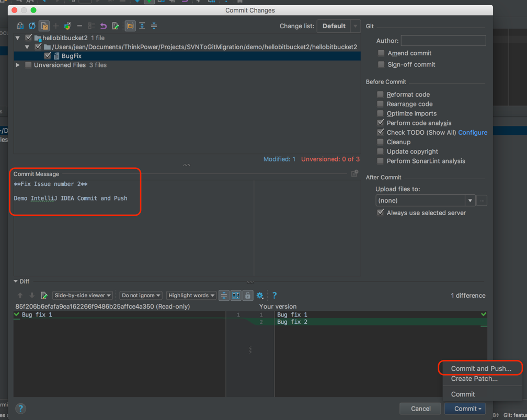Click the Author input field
527x420 pixels.
[443, 41]
